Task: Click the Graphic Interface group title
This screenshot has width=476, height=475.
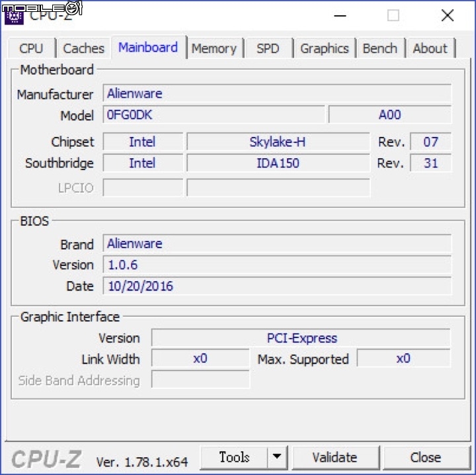Action: tap(70, 317)
